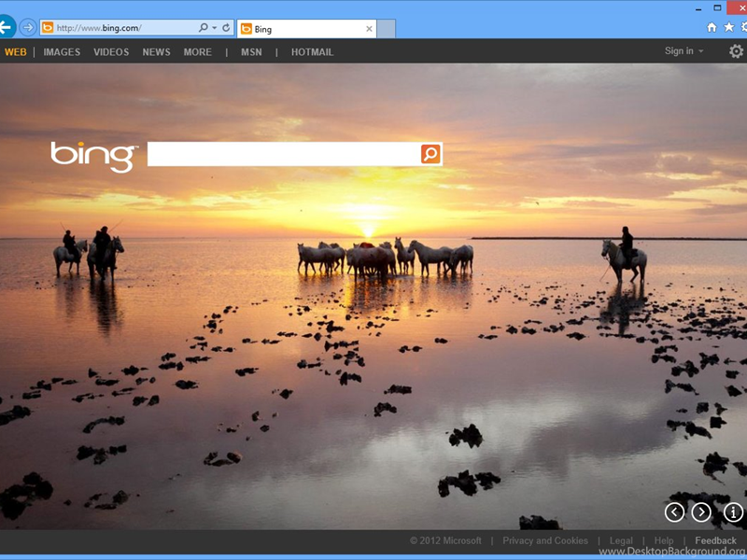
Task: Close the Bing browser tab
Action: point(369,29)
